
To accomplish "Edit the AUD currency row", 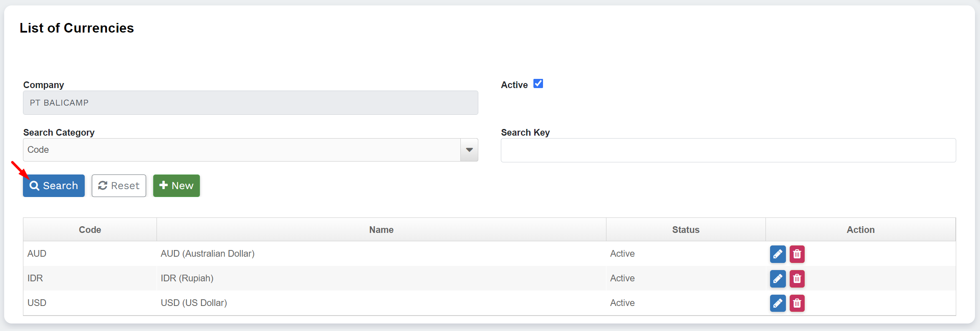I will point(778,254).
